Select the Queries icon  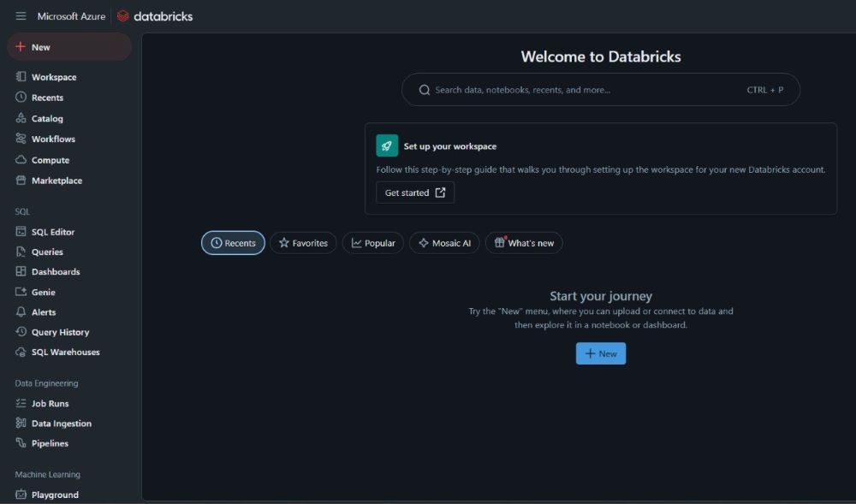[21, 252]
